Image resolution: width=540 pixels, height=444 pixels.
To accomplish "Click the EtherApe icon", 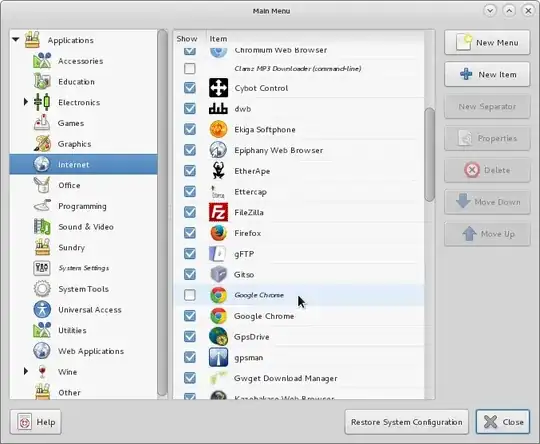I will tap(218, 171).
